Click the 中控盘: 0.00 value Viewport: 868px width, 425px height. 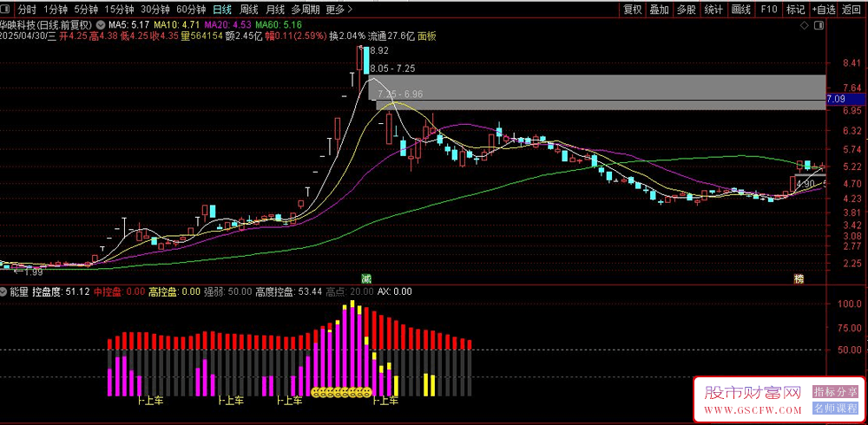(120, 291)
